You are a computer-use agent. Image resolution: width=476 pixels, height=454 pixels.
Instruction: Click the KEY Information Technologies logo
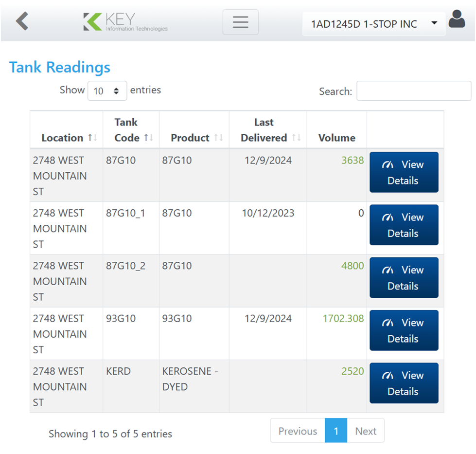pos(125,22)
